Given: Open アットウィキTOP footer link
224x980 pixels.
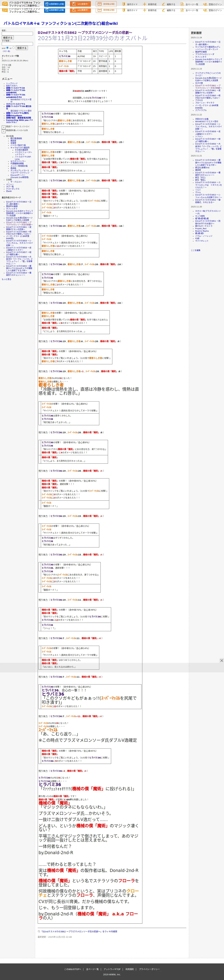Looking at the screenshot, I should 112,969.
